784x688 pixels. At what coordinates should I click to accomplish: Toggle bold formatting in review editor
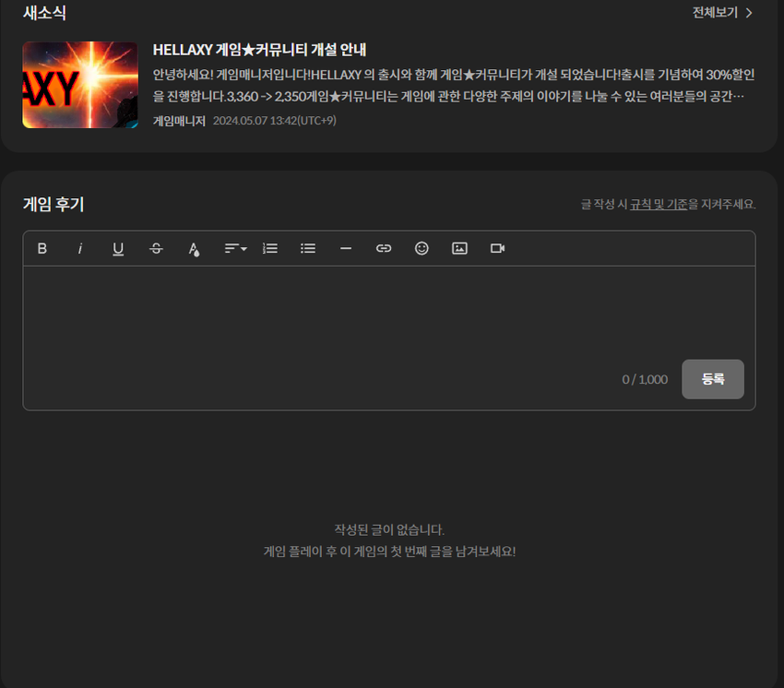pyautogui.click(x=42, y=249)
